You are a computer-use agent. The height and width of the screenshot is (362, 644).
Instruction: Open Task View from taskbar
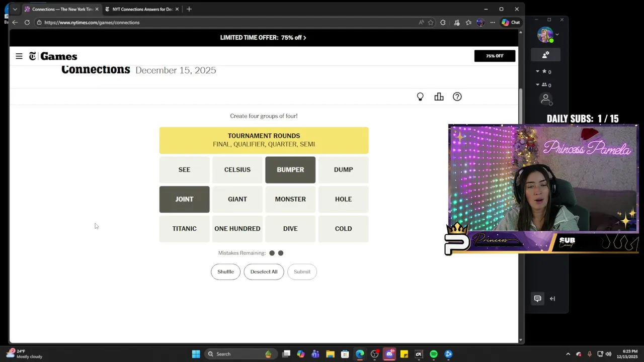[286, 354]
